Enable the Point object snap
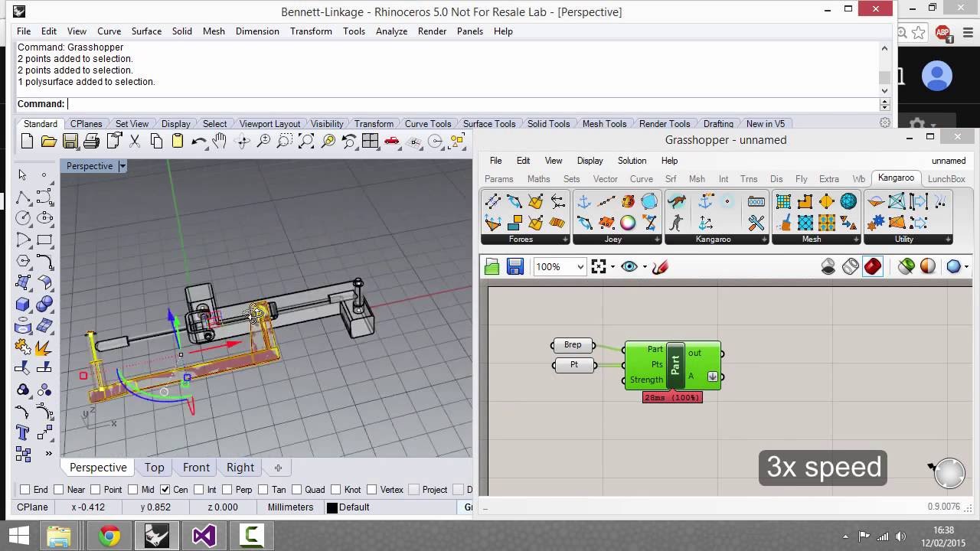This screenshot has height=551, width=980. 96,490
